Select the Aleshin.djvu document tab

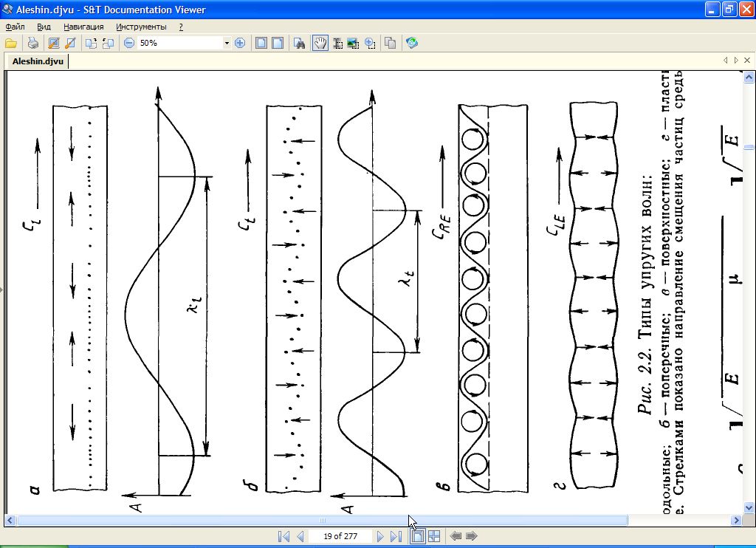(x=38, y=61)
